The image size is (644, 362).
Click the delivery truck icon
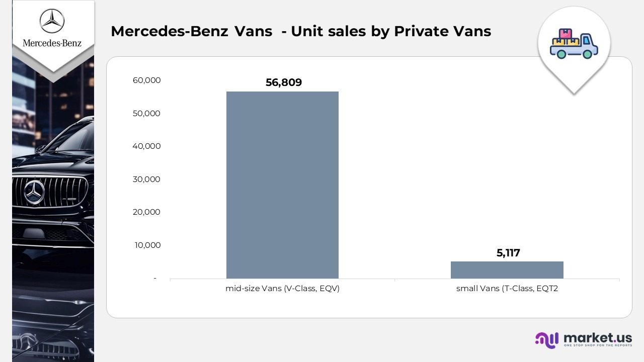574,44
